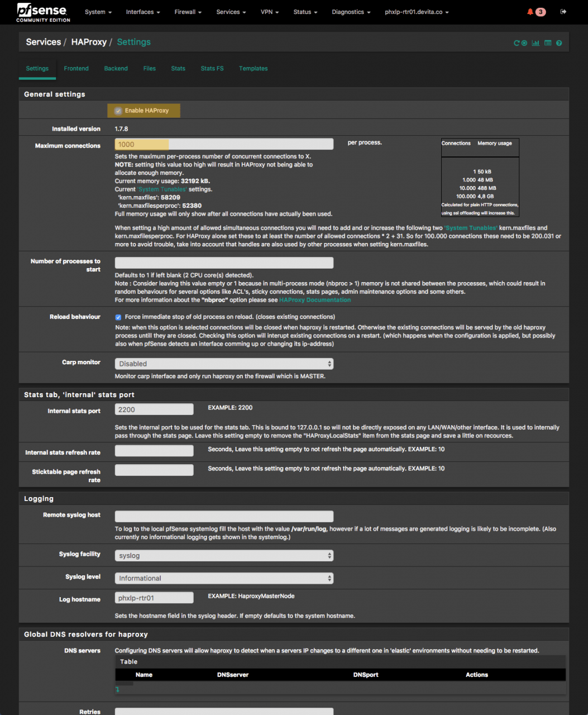
Task: Click the restart HAProxy service icon
Action: pyautogui.click(x=517, y=43)
